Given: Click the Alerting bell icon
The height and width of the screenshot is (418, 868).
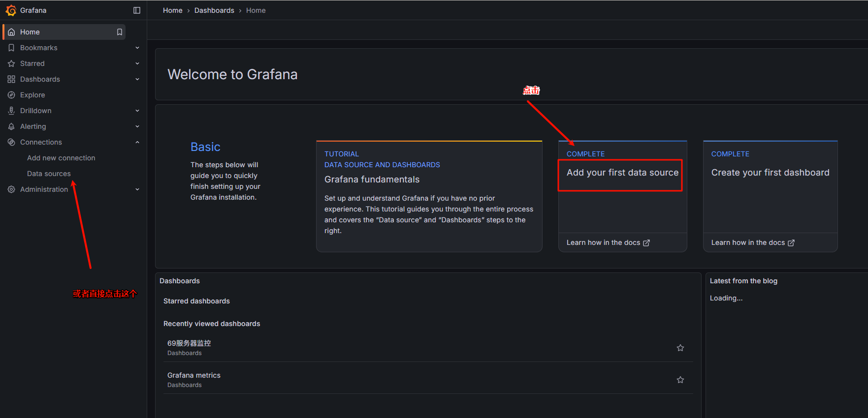Looking at the screenshot, I should (x=11, y=126).
